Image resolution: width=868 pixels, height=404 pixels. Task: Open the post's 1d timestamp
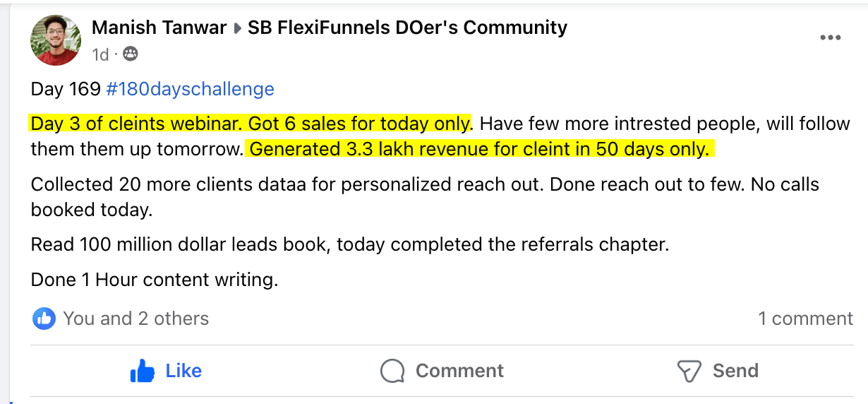(100, 54)
